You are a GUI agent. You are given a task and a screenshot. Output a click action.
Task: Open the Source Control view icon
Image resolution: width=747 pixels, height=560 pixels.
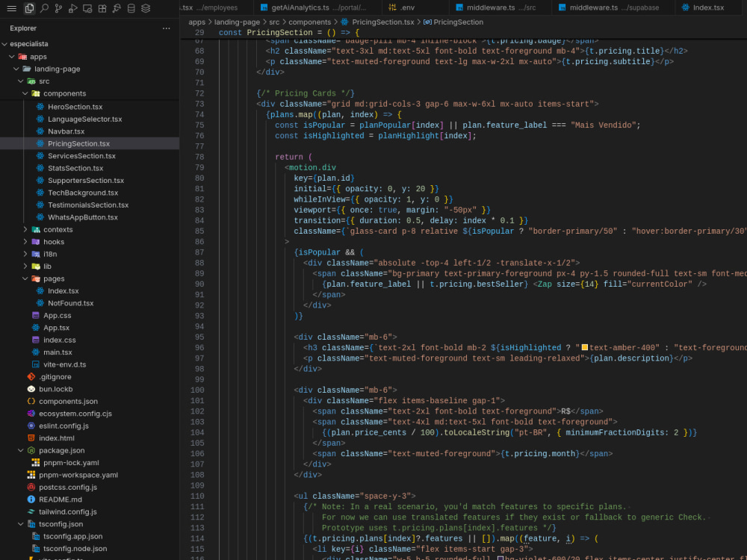58,8
